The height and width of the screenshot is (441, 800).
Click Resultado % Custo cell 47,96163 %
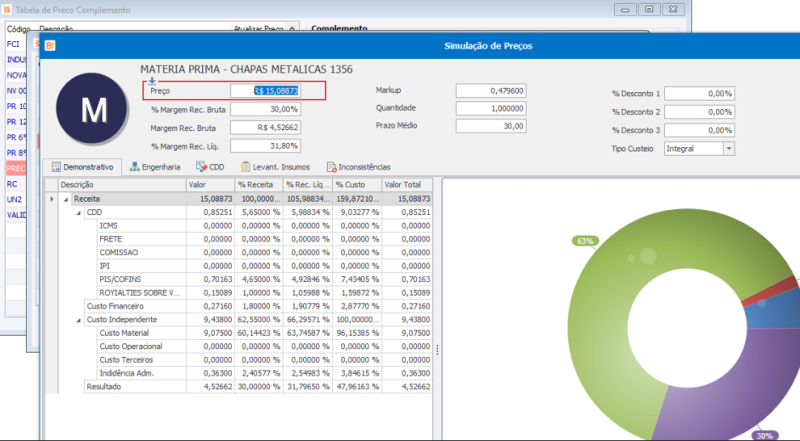coord(357,386)
